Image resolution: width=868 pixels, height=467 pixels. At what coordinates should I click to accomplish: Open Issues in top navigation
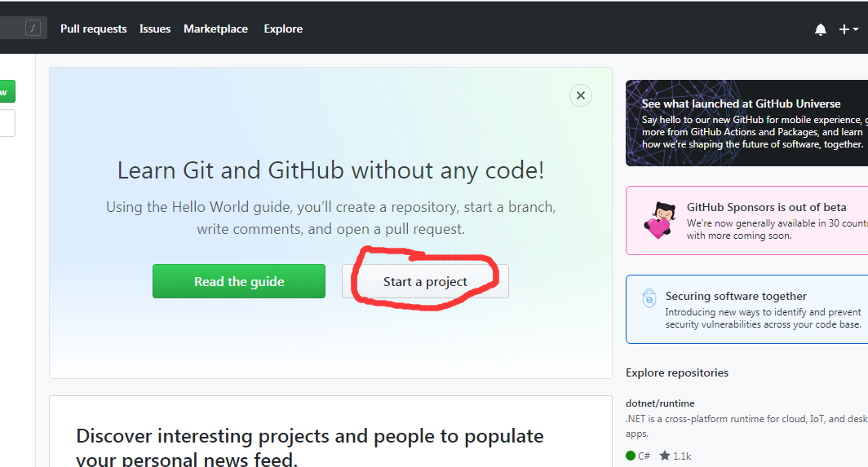tap(155, 29)
